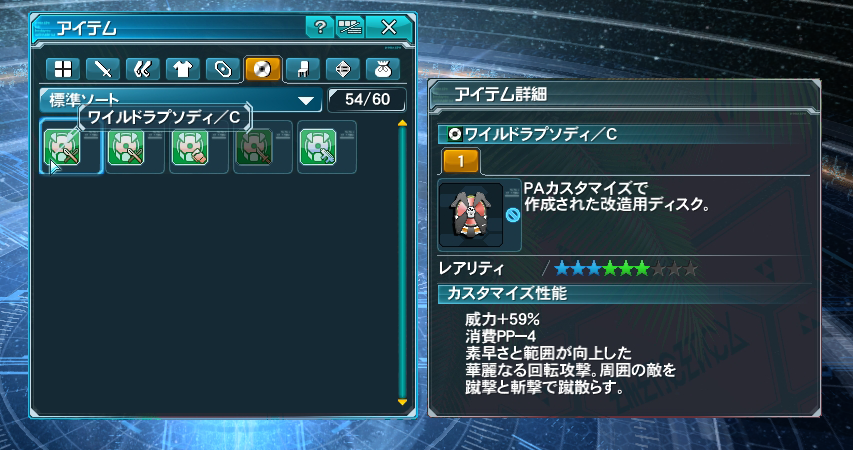
Task: Select the dimmed sword disc item
Action: [254, 147]
